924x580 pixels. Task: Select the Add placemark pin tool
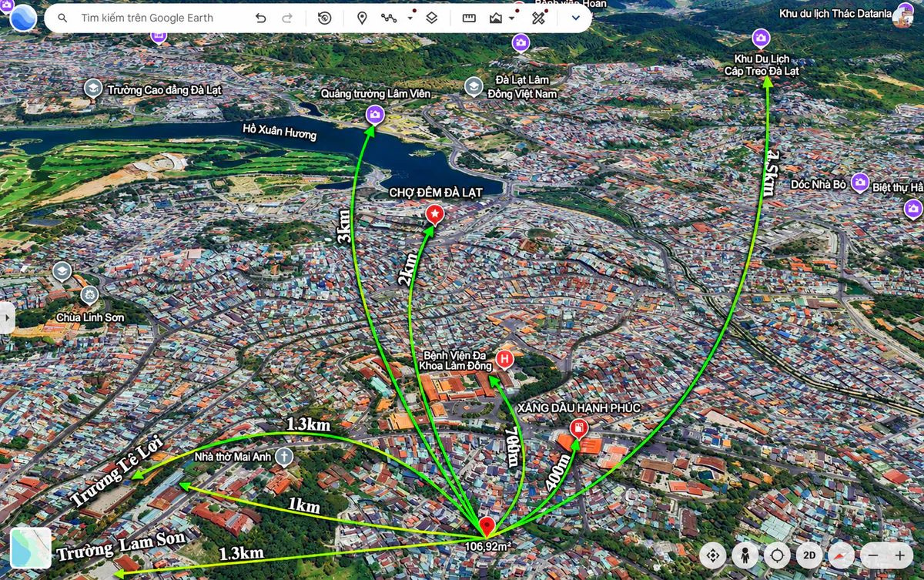(x=362, y=18)
